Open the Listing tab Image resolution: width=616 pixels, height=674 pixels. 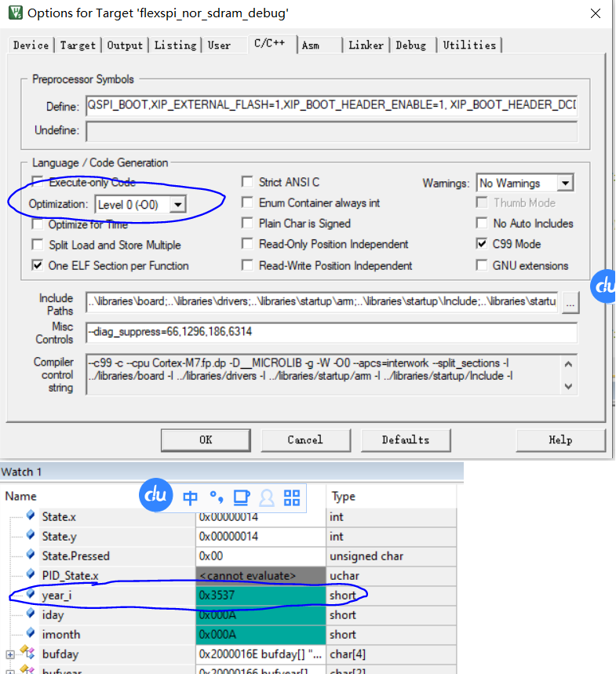click(x=176, y=46)
